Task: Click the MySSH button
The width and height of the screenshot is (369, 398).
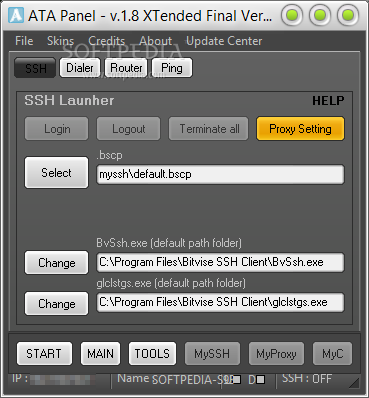Action: [212, 353]
